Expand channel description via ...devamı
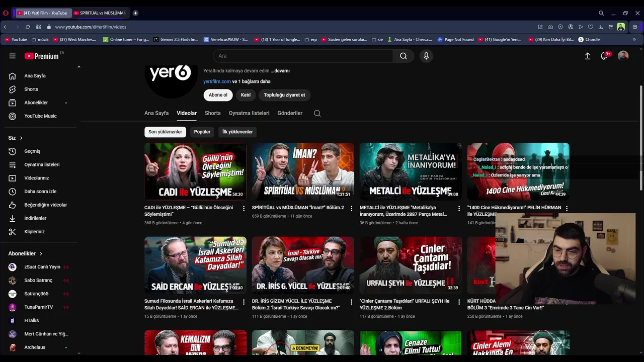Viewport: 644px width, 362px height. click(280, 71)
